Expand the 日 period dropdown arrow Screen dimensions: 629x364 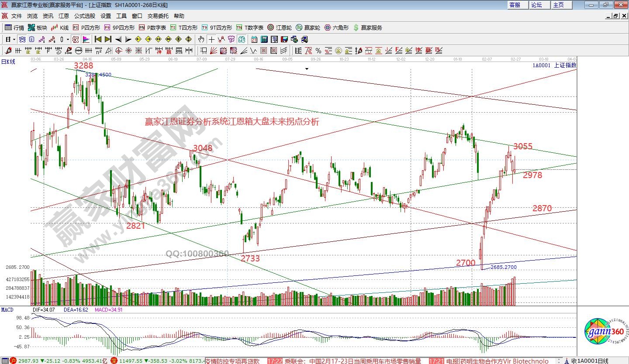coord(14,39)
